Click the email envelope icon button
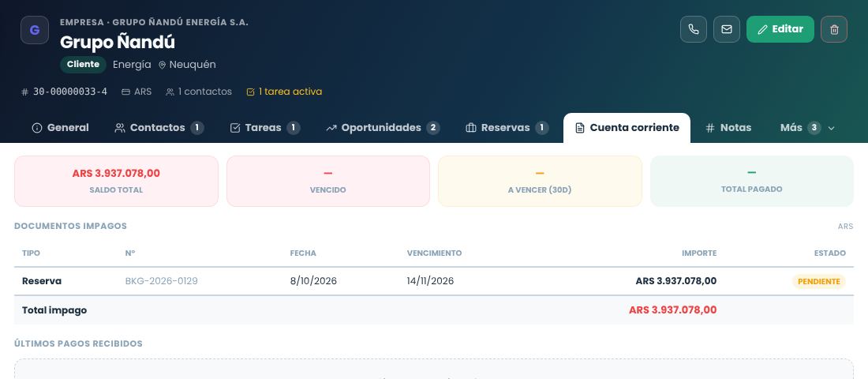This screenshot has width=868, height=379. pyautogui.click(x=726, y=29)
